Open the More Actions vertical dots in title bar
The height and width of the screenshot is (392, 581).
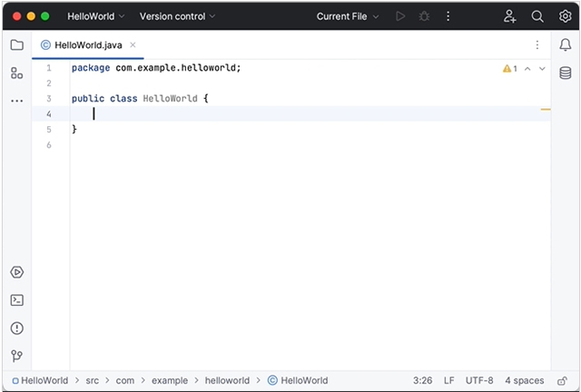448,16
